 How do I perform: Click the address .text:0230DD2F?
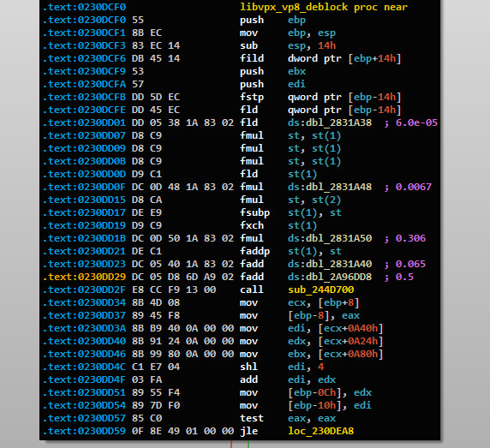click(x=84, y=290)
